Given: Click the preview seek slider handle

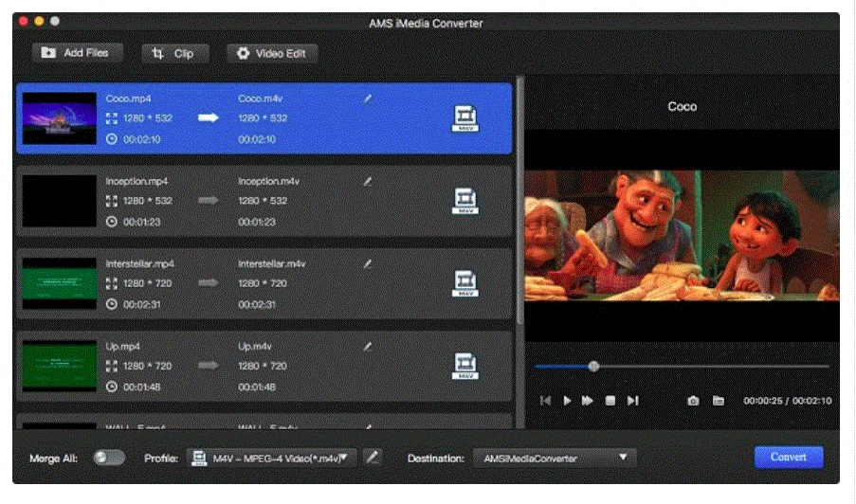Looking at the screenshot, I should click(x=594, y=367).
